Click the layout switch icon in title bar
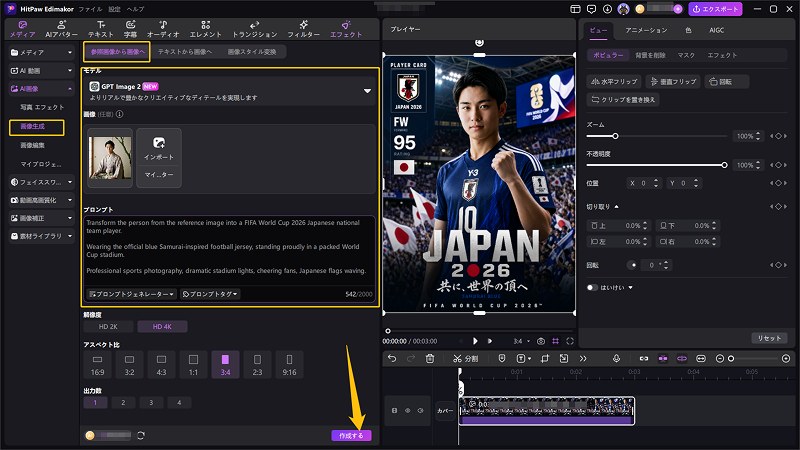This screenshot has height=450, width=800. [576, 9]
